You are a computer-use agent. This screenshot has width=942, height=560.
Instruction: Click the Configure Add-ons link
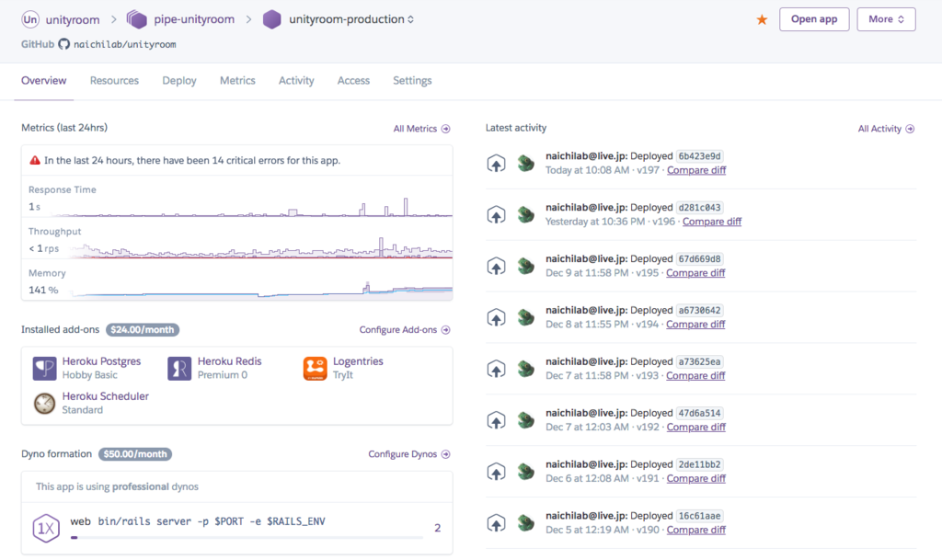(x=405, y=329)
